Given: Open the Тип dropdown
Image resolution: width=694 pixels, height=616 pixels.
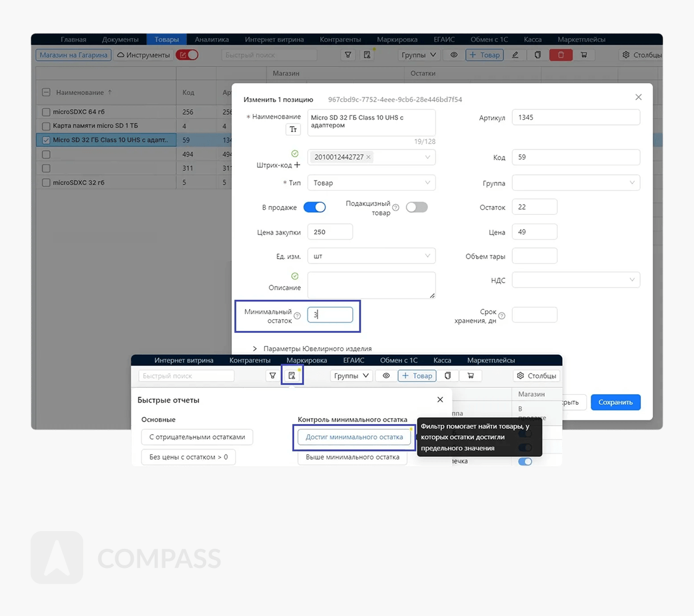Looking at the screenshot, I should tap(371, 183).
